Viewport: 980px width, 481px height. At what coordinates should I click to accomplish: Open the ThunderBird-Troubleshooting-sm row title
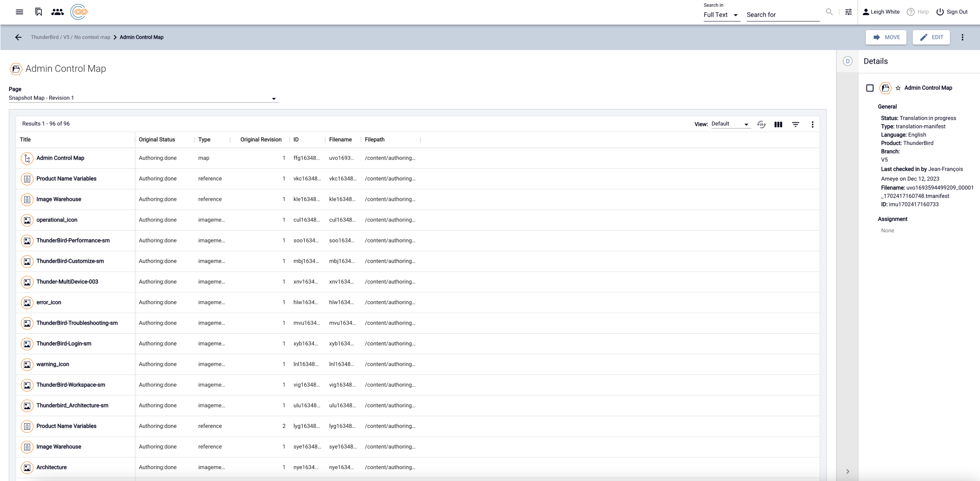tap(77, 323)
